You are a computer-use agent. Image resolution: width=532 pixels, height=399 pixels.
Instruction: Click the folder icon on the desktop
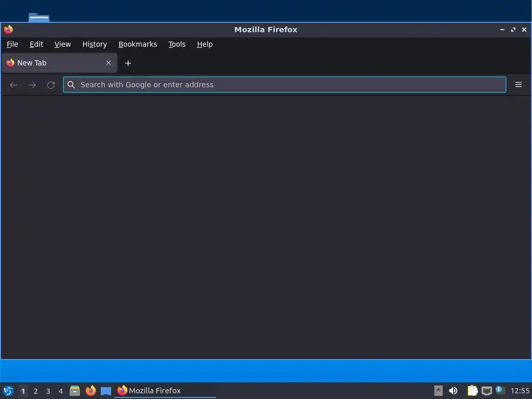pos(39,17)
